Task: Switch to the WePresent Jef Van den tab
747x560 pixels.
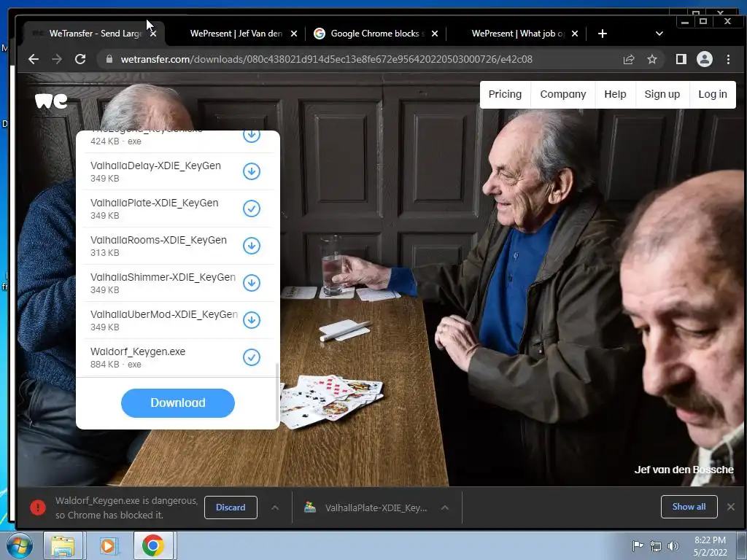Action: 236,34
